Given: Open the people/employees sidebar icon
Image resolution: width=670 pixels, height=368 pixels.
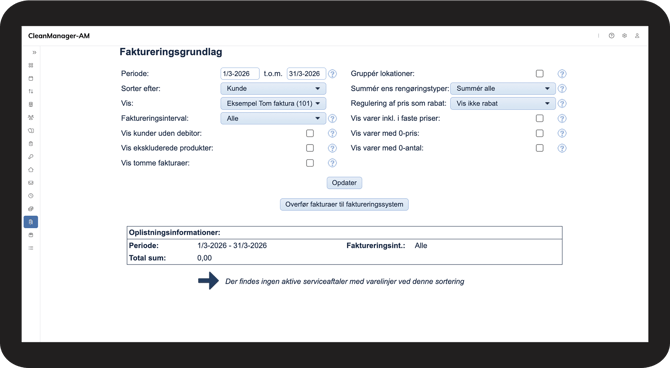Looking at the screenshot, I should point(31,118).
